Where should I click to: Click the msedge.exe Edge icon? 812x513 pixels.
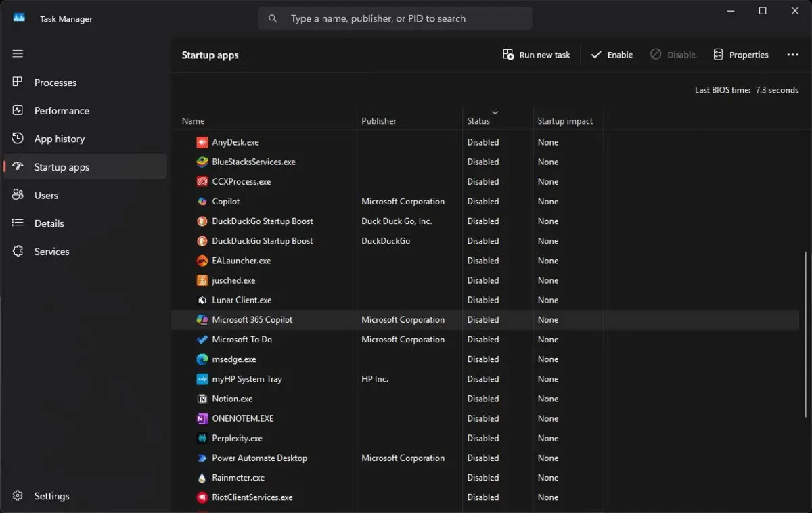[201, 359]
